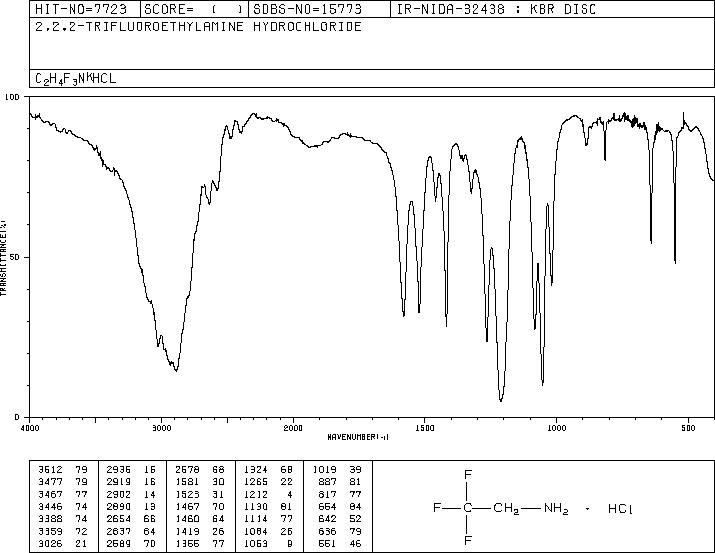Click the 0 label on transmittance axis
This screenshot has height=553, width=715.
[17, 417]
